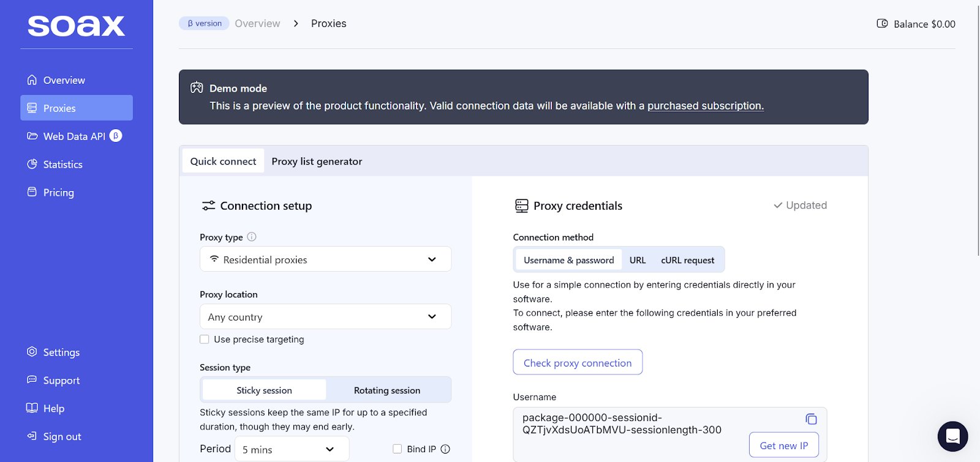
Task: Select the cURL request connection method
Action: [687, 260]
